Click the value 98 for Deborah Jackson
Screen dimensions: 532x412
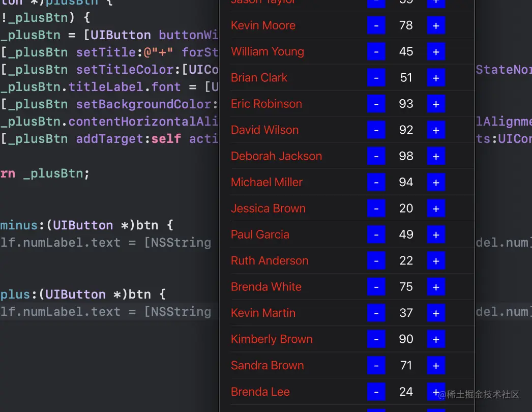coord(406,156)
